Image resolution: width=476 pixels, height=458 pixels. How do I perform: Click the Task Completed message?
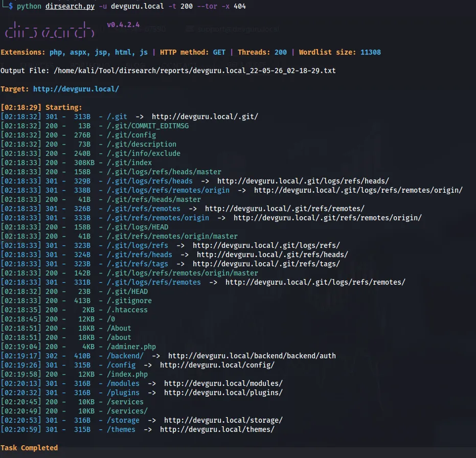[29, 448]
